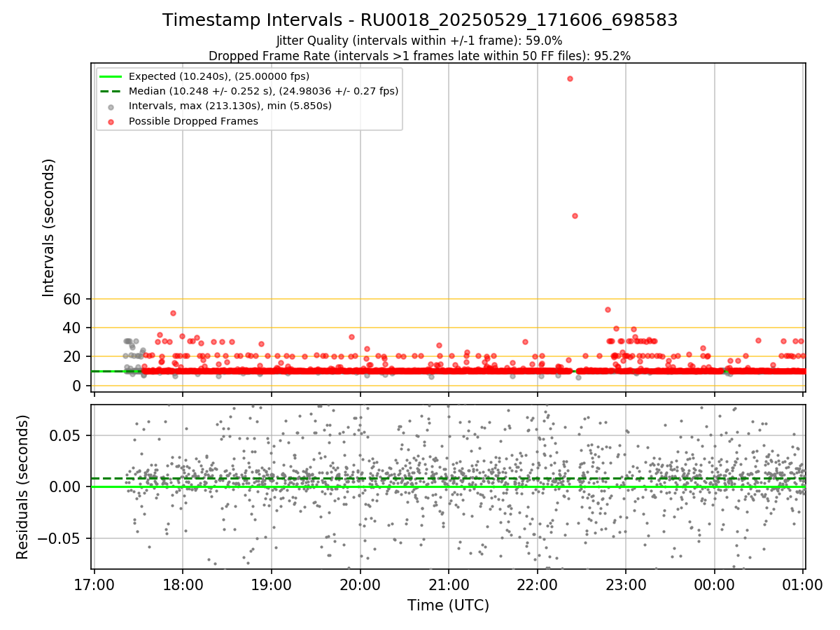The image size is (840, 630).
Task: Select the 'Jitter Quality' subtitle line
Action: click(x=419, y=41)
